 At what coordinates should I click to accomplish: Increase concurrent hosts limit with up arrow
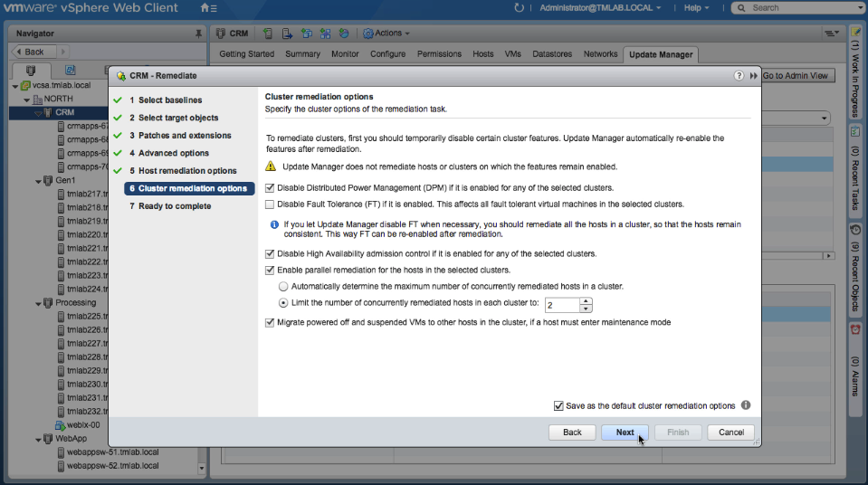pos(586,301)
